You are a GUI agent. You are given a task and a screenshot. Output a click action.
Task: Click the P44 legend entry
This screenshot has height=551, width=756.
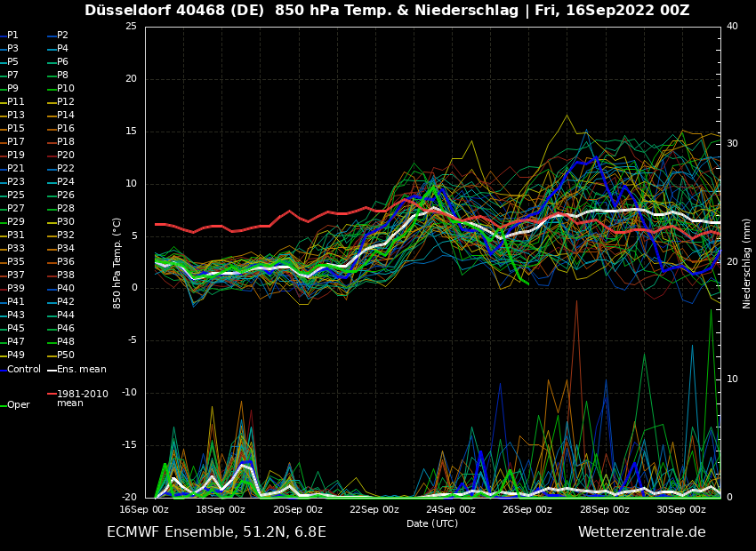coord(65,315)
